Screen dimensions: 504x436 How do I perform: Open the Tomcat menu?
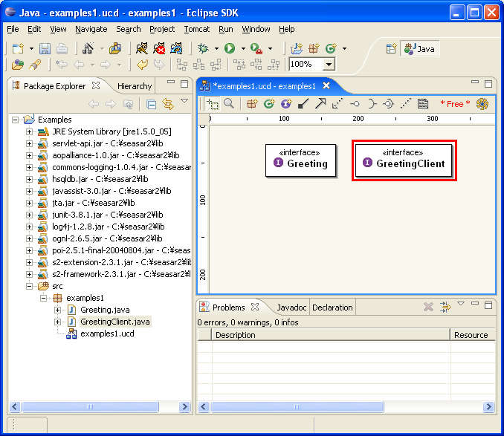[x=196, y=29]
